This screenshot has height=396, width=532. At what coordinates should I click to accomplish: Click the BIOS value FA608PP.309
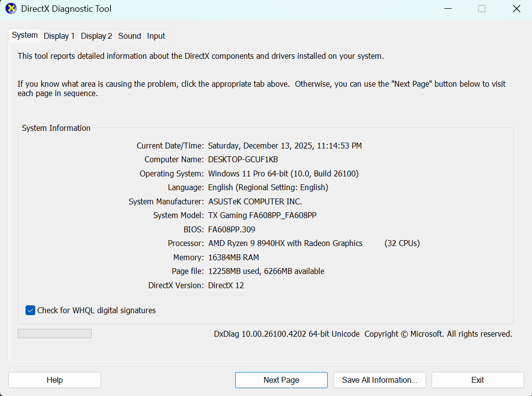pyautogui.click(x=231, y=229)
